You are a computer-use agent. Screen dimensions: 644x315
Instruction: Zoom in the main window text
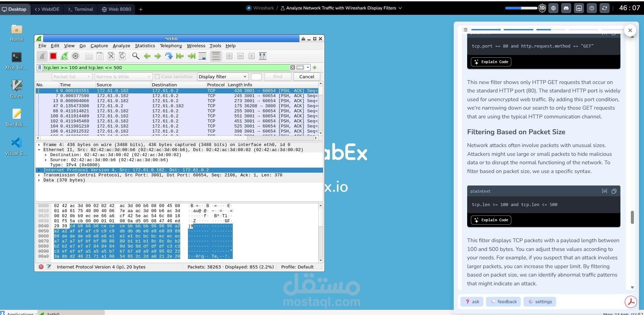point(229,56)
